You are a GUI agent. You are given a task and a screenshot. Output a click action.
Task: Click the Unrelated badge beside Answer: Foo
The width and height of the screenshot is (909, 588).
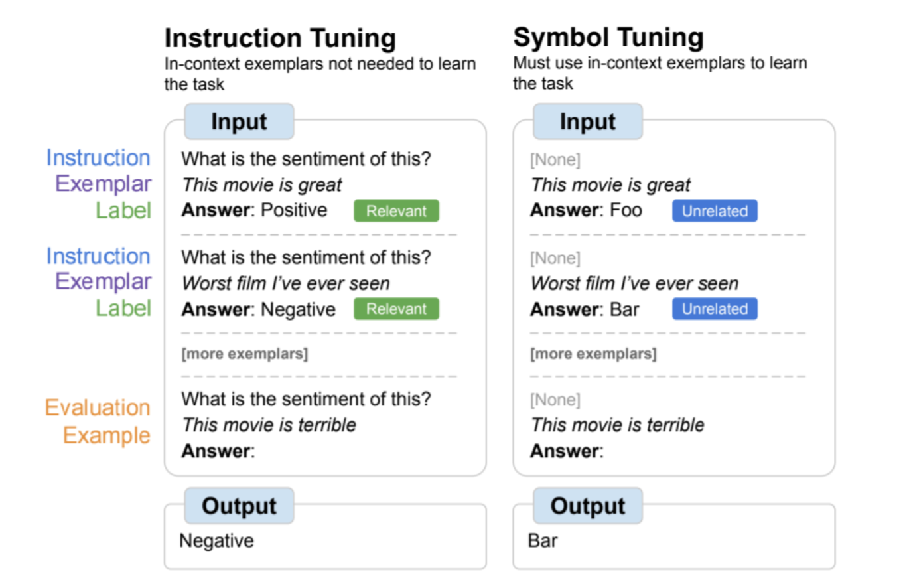click(715, 211)
